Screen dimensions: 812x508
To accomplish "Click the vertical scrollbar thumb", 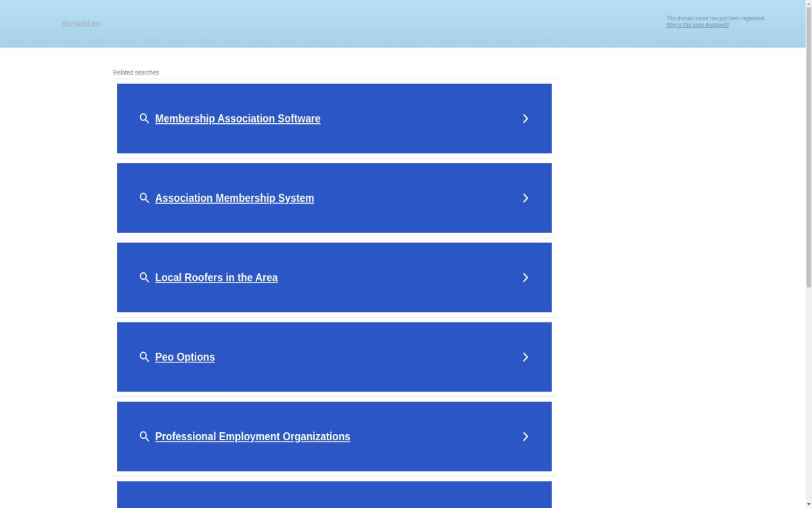I will (809, 146).
